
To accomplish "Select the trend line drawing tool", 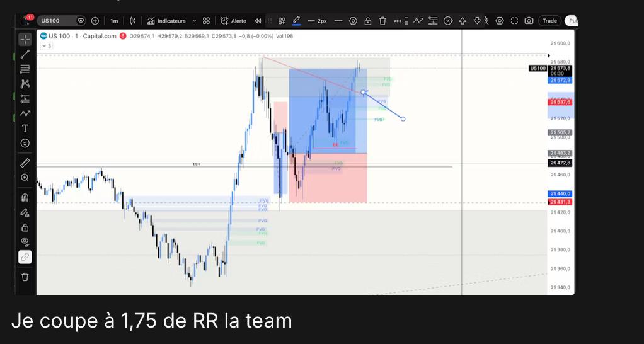I will point(25,54).
